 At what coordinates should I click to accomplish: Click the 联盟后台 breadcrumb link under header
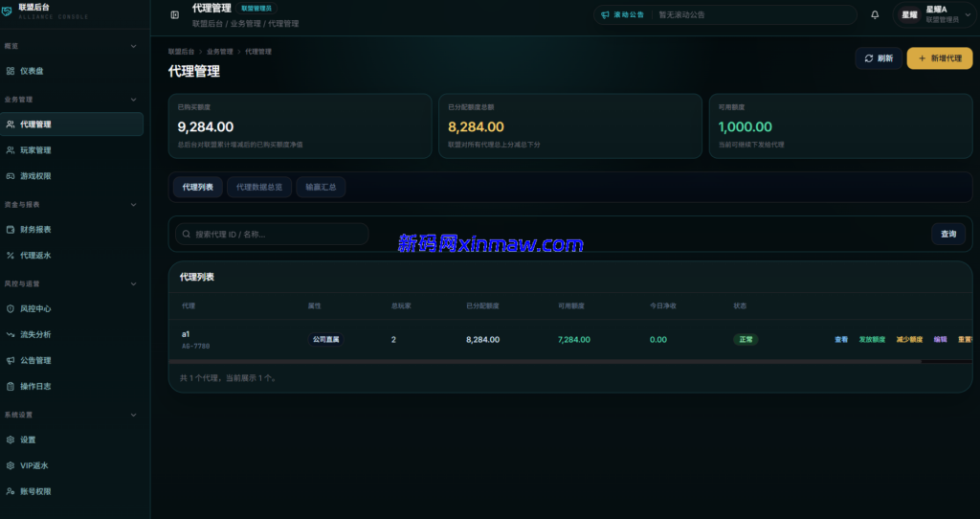[181, 52]
